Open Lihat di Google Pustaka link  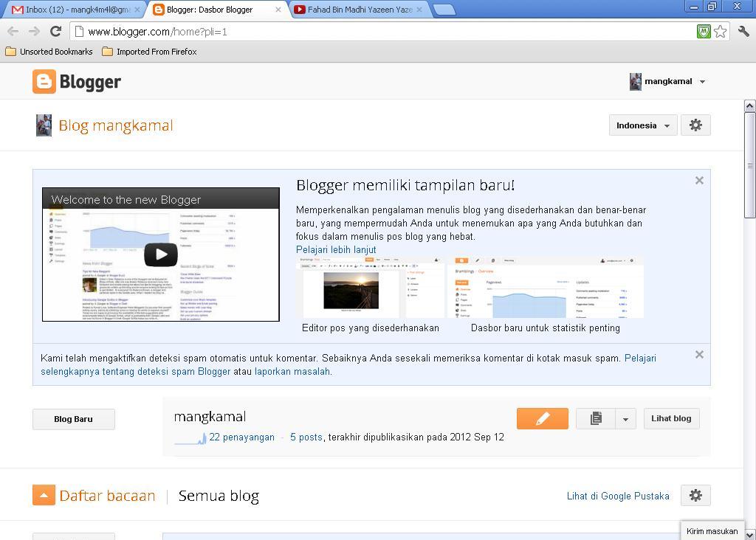point(618,496)
